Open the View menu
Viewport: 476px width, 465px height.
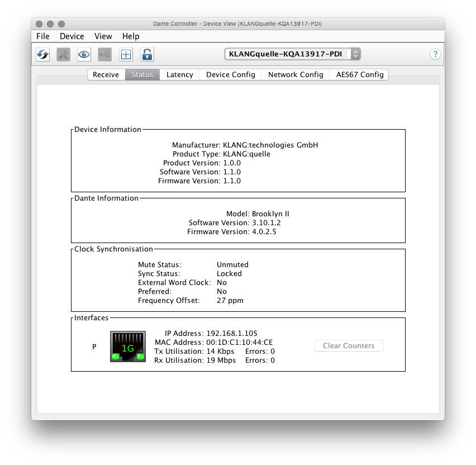(x=103, y=36)
